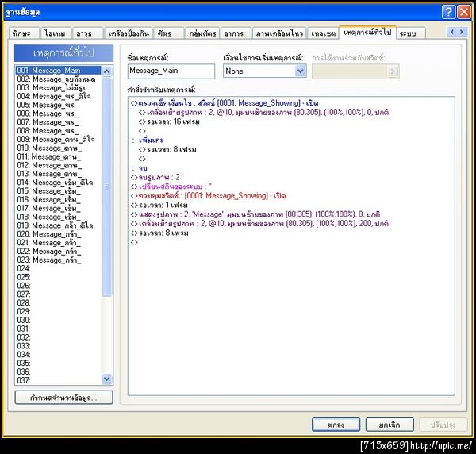Click the set data count button
The width and height of the screenshot is (476, 454).
[x=63, y=398]
